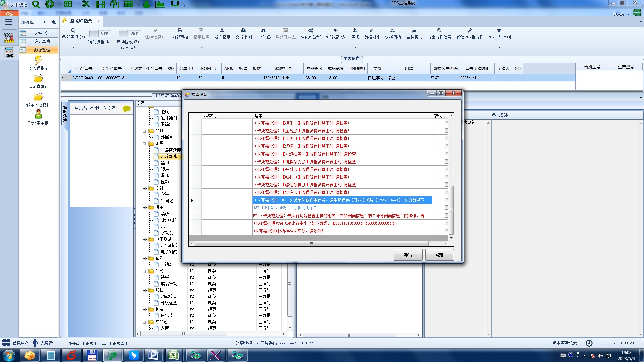Click the 修复ECN丢流程 wrench icon
The height and width of the screenshot is (362, 644).
coord(470,31)
